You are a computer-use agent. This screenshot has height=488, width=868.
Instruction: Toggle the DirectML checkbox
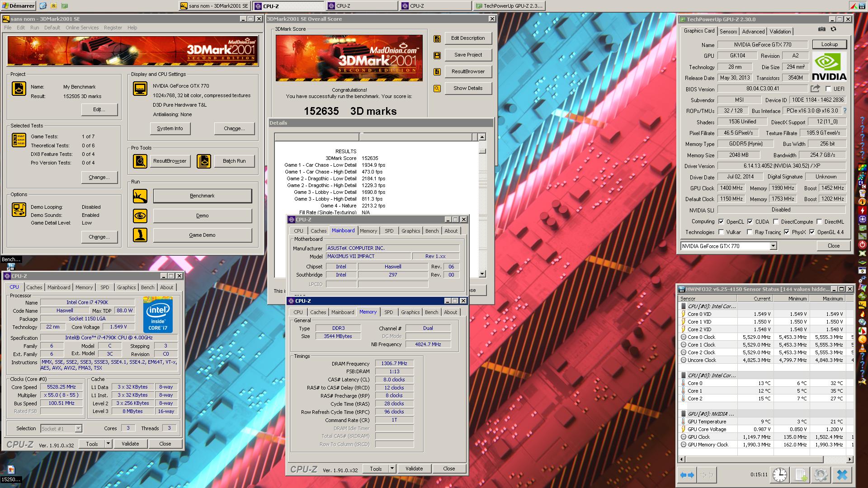819,221
